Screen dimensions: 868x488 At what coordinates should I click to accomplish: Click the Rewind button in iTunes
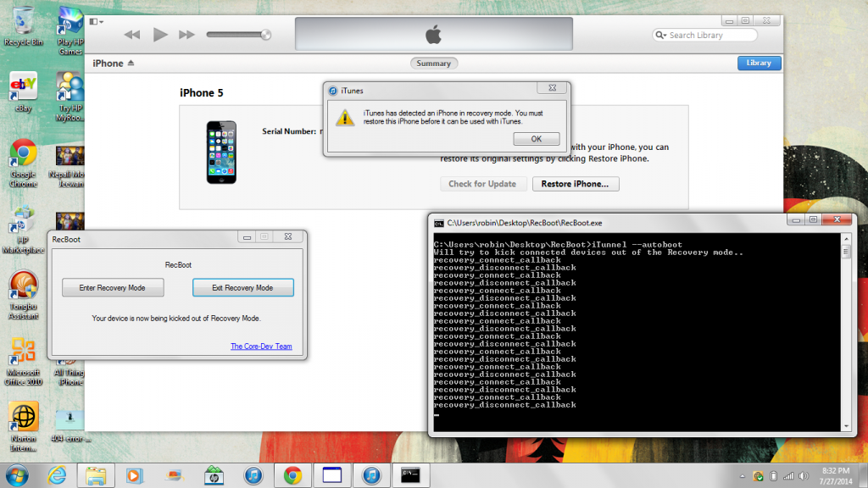pos(131,35)
